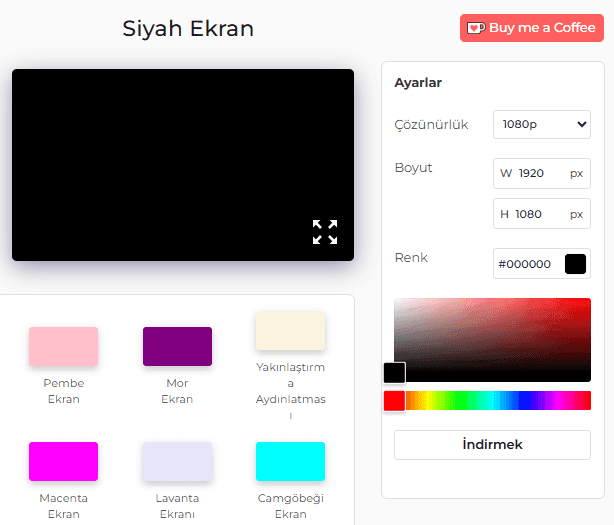Select the Macenta Ekran magenta thumbnail
614x525 pixels.
click(x=63, y=462)
